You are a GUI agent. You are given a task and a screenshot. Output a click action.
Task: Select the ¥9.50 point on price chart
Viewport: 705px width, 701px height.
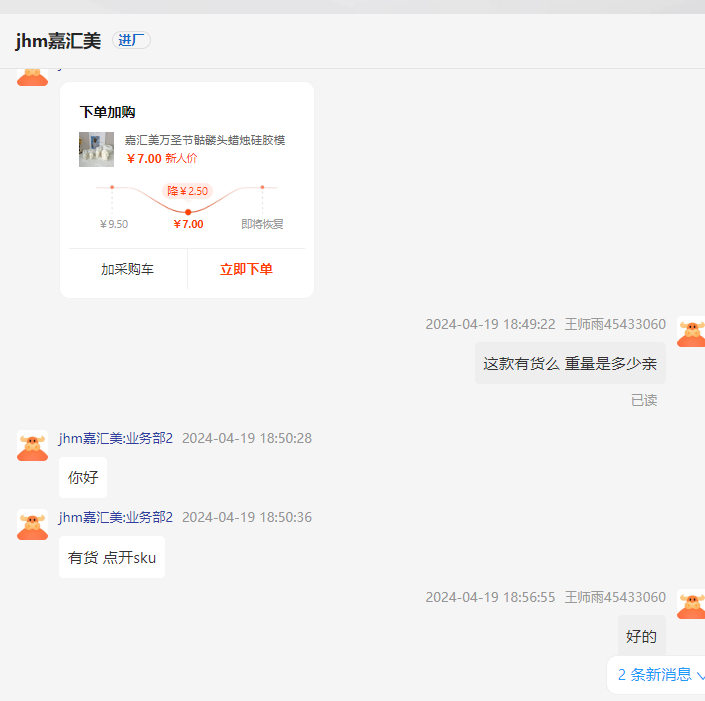112,187
